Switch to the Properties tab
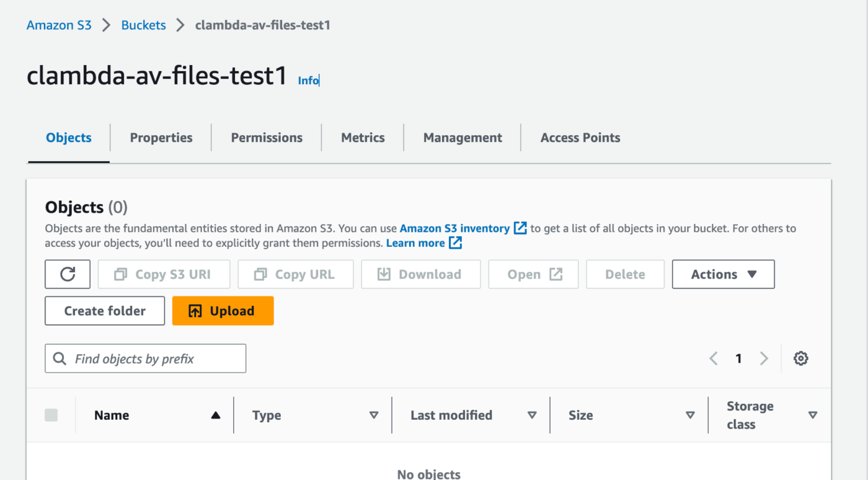This screenshot has height=480, width=868. pos(161,138)
